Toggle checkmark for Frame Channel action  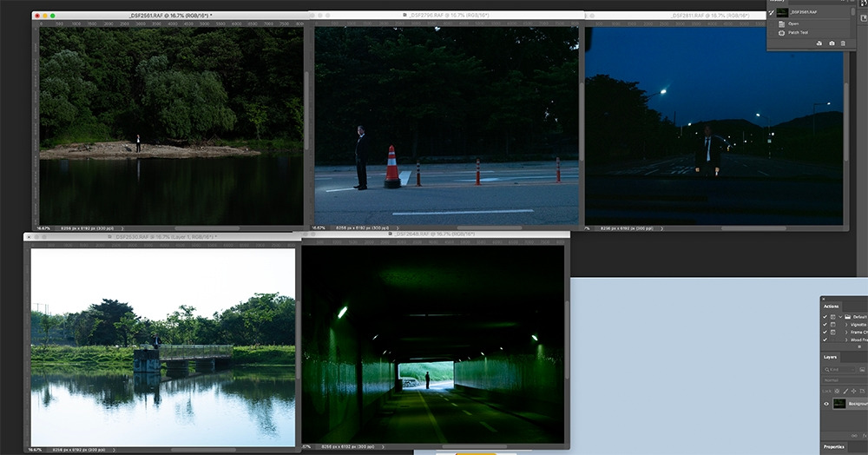point(825,332)
